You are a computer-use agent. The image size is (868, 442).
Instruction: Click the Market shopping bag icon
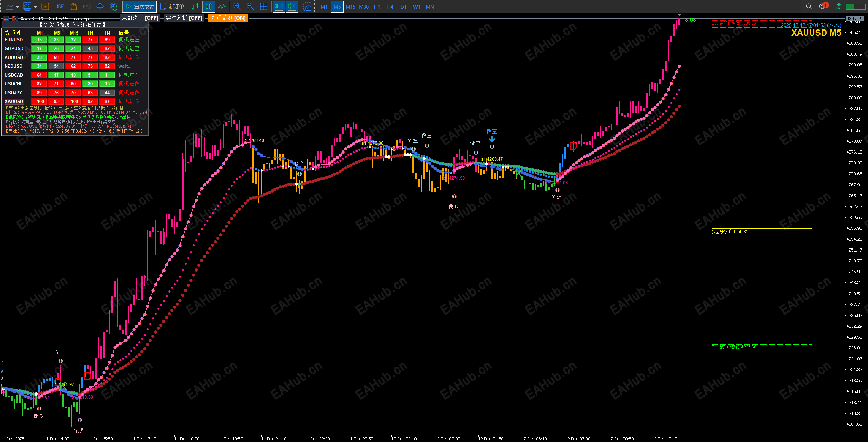74,7
